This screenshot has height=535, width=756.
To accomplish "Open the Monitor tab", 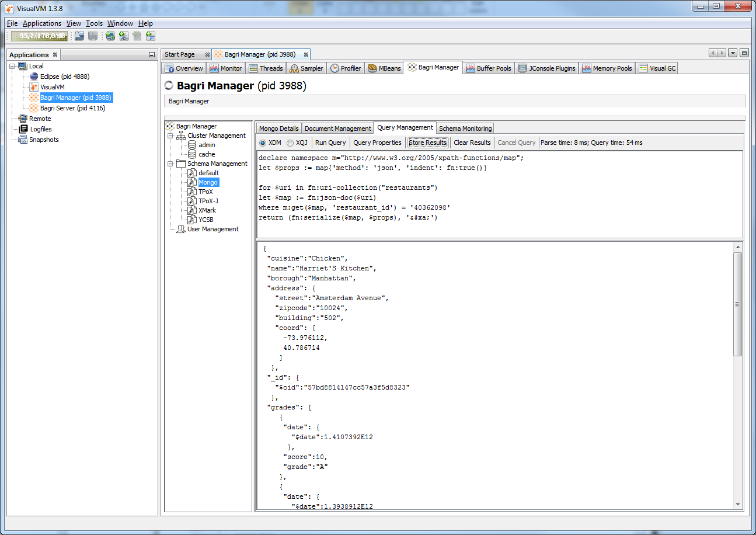I will point(225,68).
